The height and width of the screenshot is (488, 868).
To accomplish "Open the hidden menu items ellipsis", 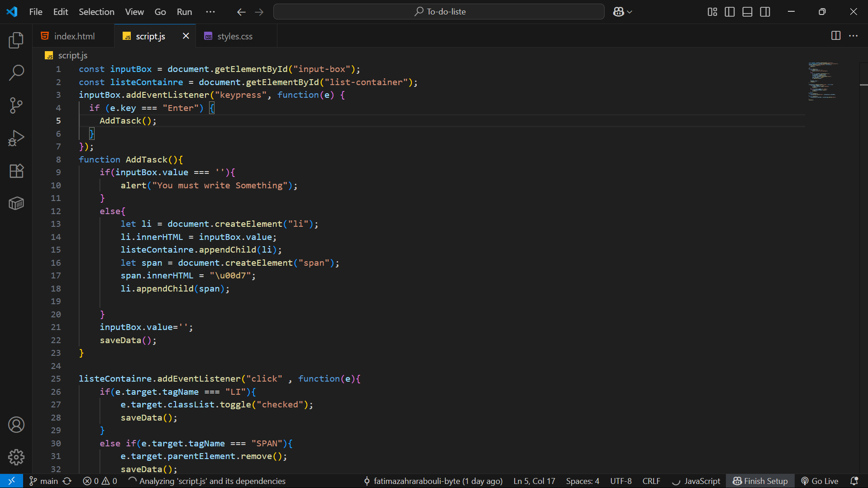I will [x=210, y=12].
